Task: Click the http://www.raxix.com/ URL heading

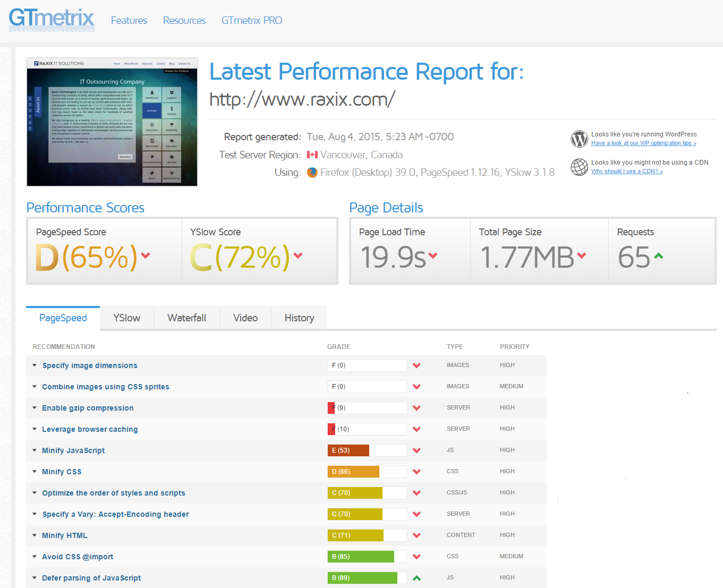Action: tap(302, 99)
